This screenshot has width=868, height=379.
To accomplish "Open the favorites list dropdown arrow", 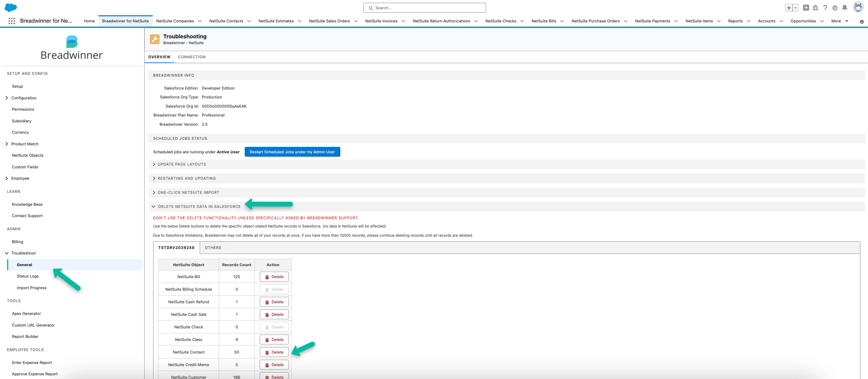I will 795,8.
